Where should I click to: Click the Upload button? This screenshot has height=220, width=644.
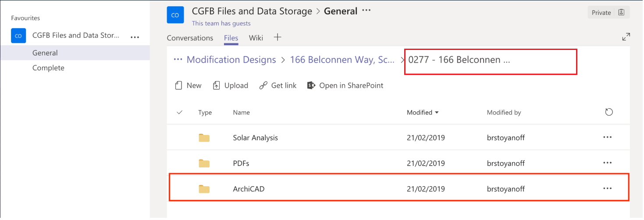231,85
